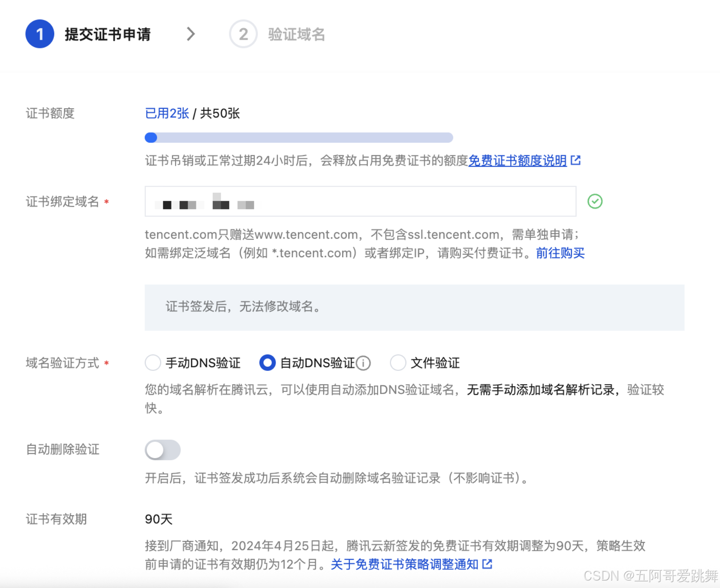
Task: Click the 自动删除验证 label
Action: pyautogui.click(x=62, y=449)
